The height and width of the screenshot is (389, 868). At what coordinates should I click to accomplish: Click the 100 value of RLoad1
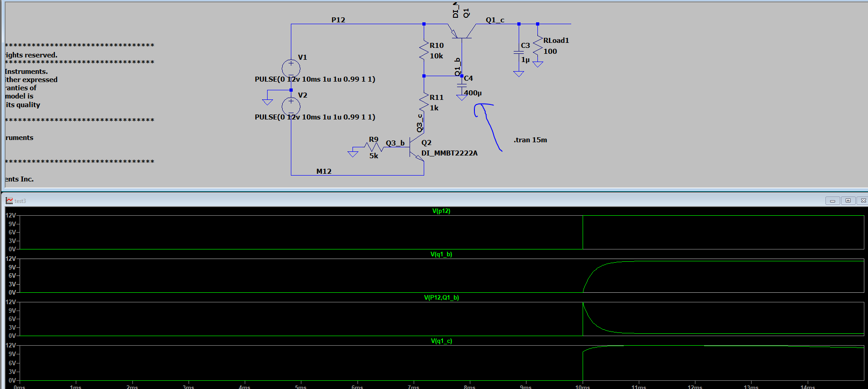point(550,52)
